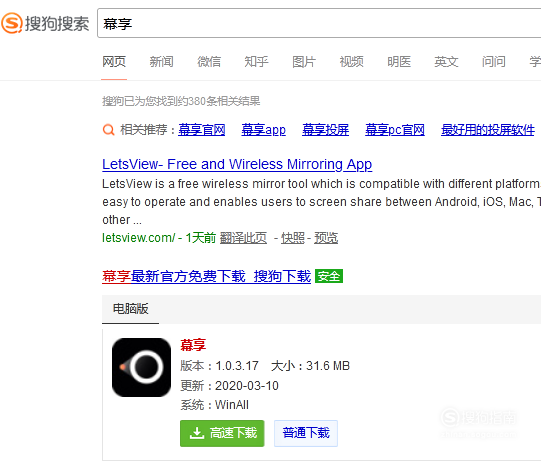This screenshot has width=541, height=464.
Task: Click the green 高速下载 button
Action: (x=222, y=433)
